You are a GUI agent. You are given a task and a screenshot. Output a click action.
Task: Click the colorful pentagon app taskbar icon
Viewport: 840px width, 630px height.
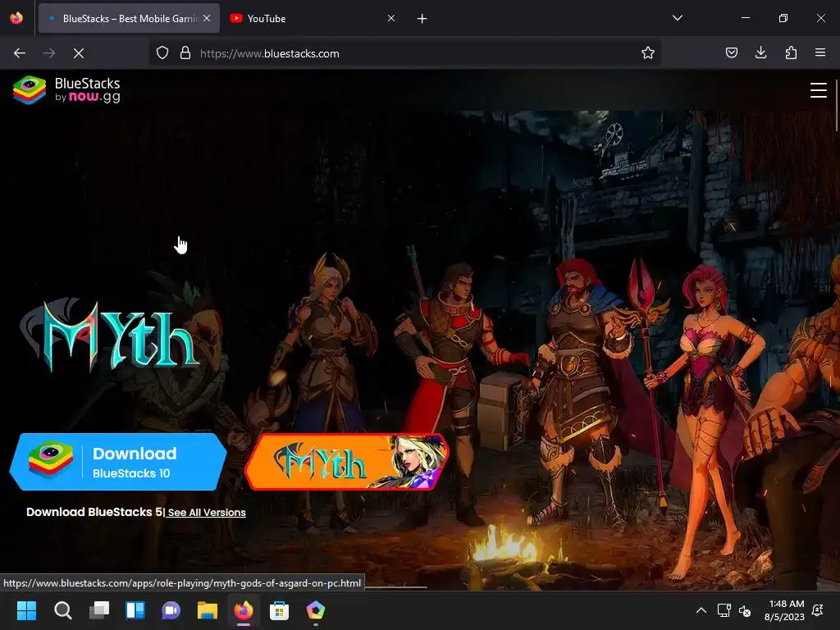tap(316, 610)
